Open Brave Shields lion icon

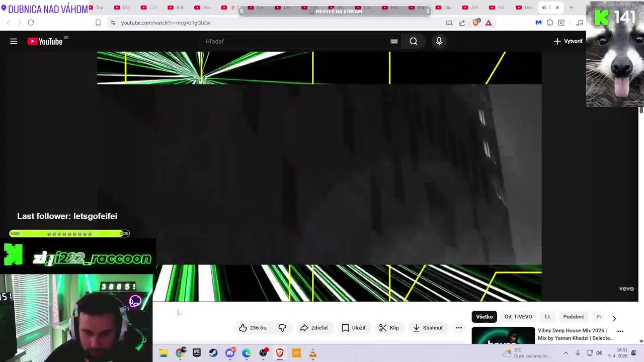pos(476,23)
